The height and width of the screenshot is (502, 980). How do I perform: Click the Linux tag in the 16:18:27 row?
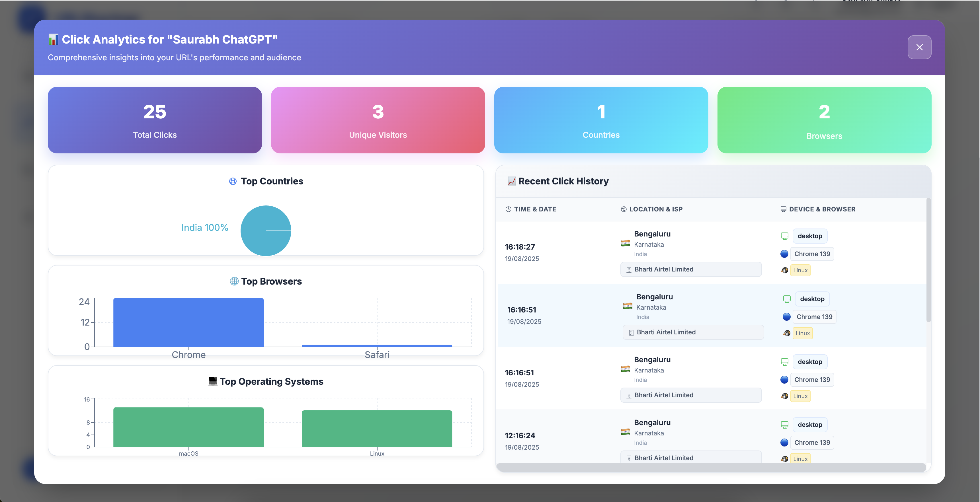pyautogui.click(x=800, y=270)
